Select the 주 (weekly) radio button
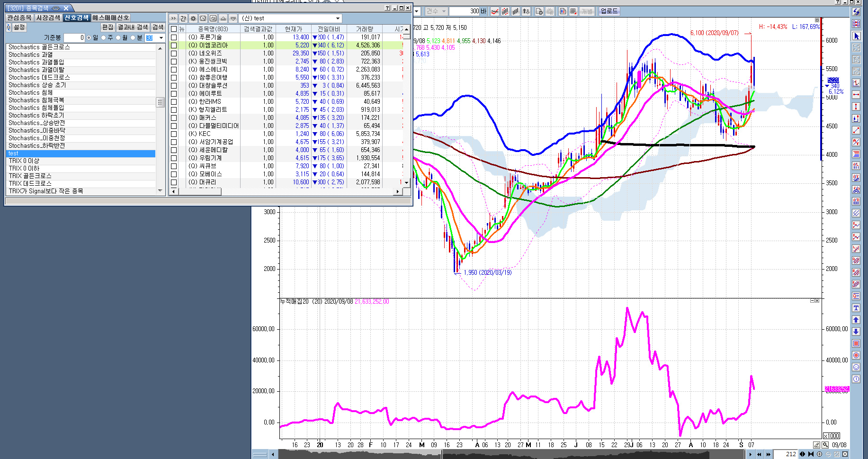Viewport: 868px width, 459px height. click(x=104, y=38)
